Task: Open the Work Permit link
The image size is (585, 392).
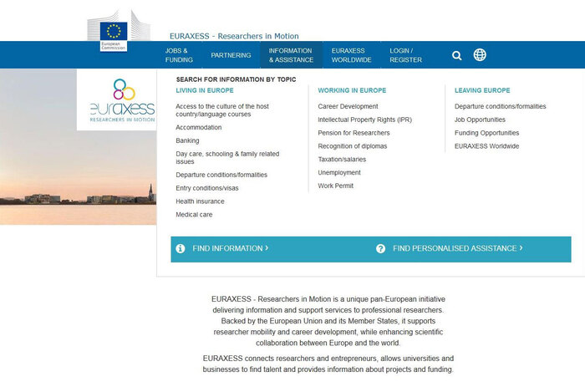Action: tap(336, 186)
